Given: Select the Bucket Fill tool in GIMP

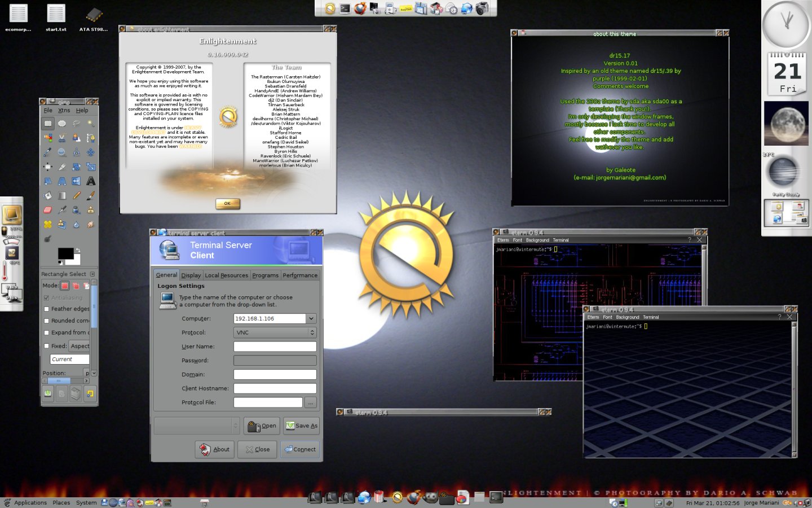Looking at the screenshot, I should point(48,195).
